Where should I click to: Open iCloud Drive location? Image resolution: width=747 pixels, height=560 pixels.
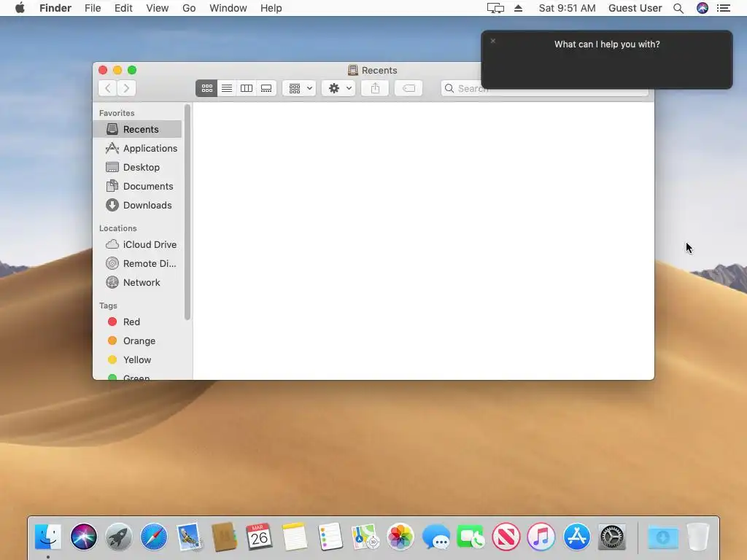(x=137, y=244)
